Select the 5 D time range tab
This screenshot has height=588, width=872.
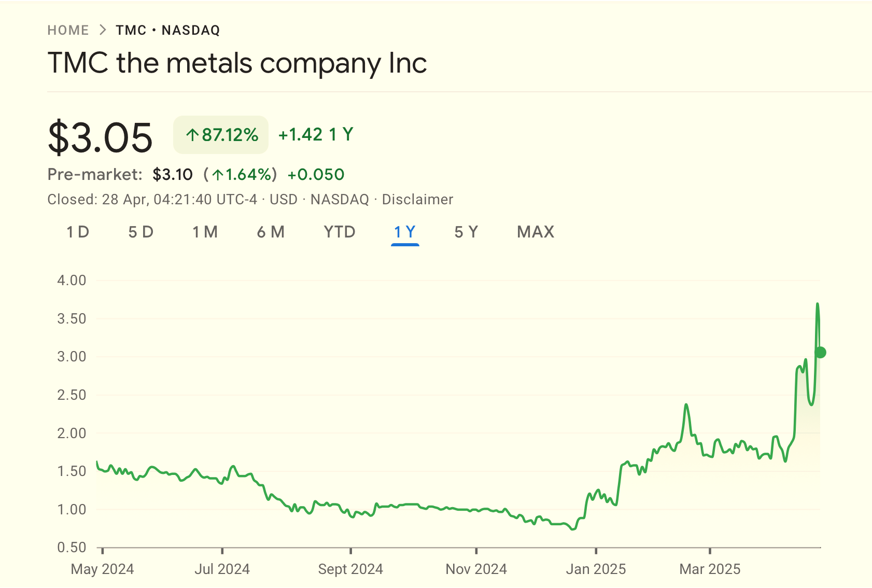pyautogui.click(x=141, y=232)
